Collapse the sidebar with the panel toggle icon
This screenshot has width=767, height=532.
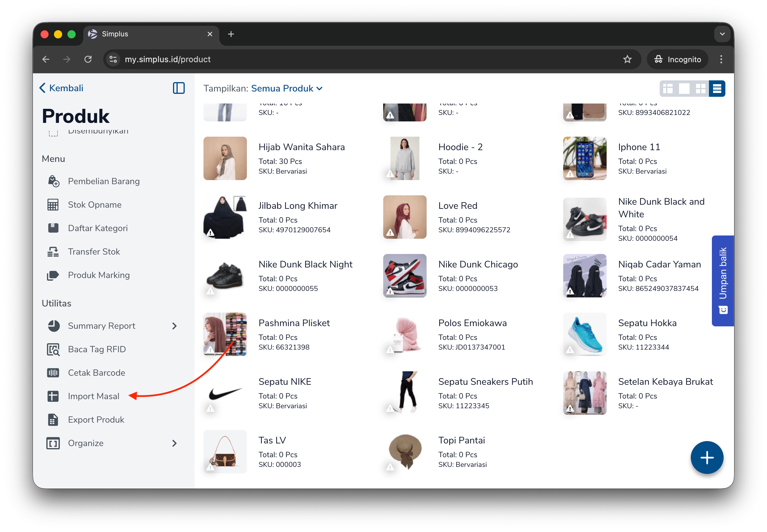pyautogui.click(x=179, y=88)
